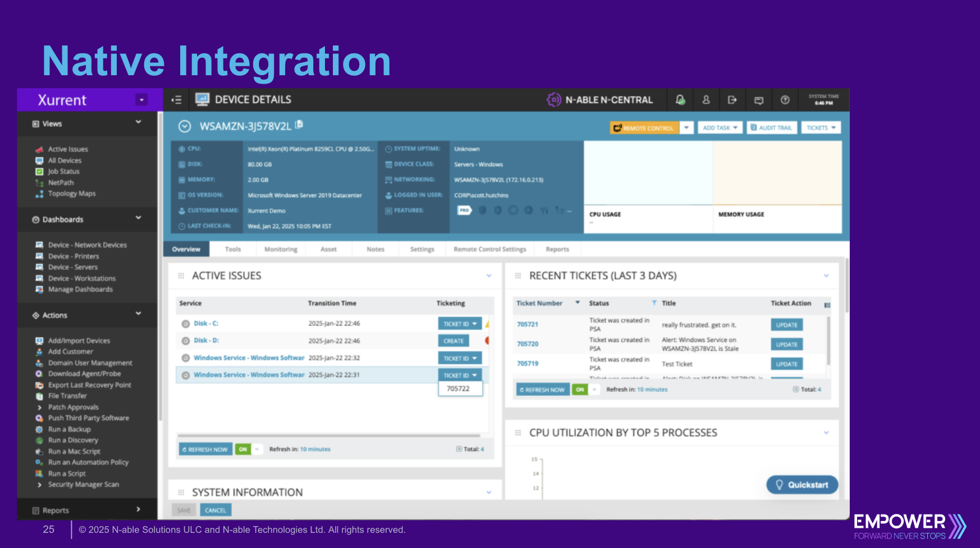Click the device status circle icon beside WSAMZN-3J578V2L
Screen dimensions: 980x548
[x=185, y=126]
